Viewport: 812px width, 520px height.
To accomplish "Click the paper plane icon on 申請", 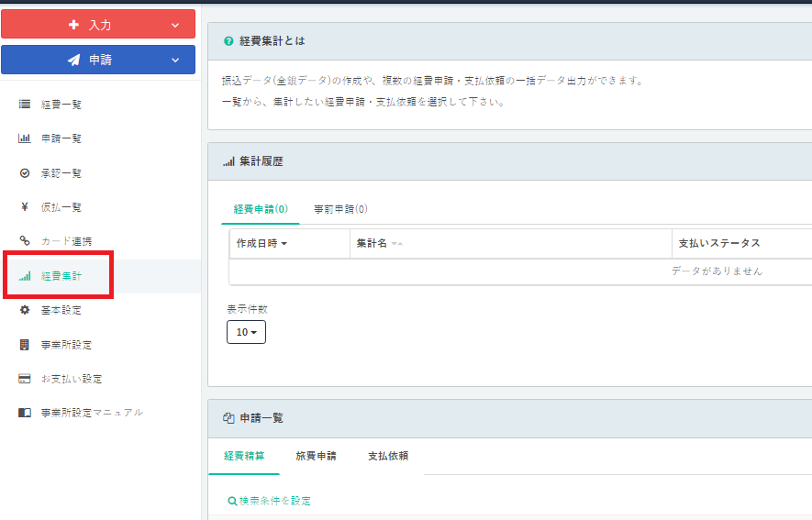I will tap(73, 60).
